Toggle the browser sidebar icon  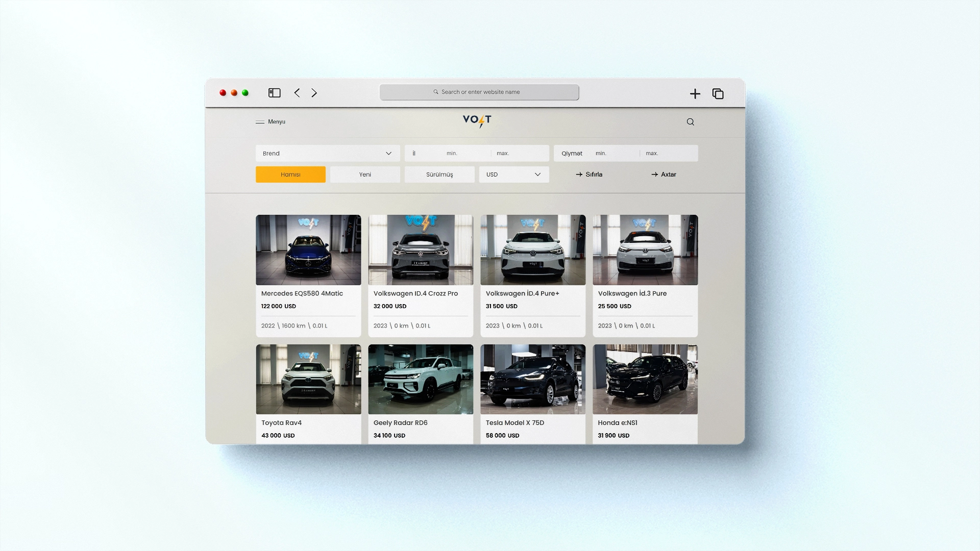(274, 93)
